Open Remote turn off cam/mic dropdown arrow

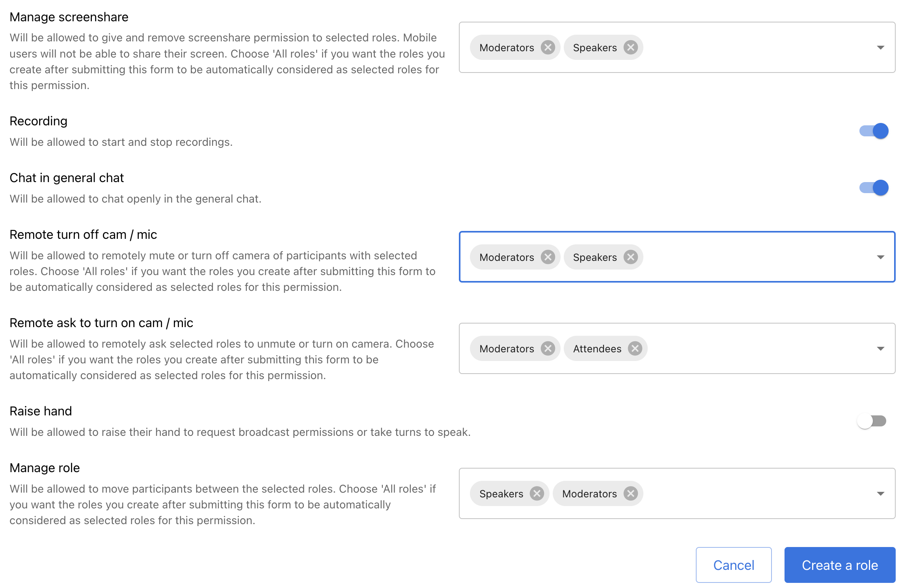pyautogui.click(x=880, y=257)
